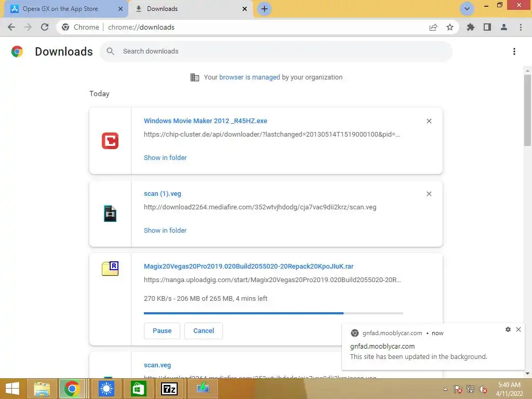Show Windows Movie Maker file in folder
Viewport: 532px width, 399px height.
coord(165,158)
